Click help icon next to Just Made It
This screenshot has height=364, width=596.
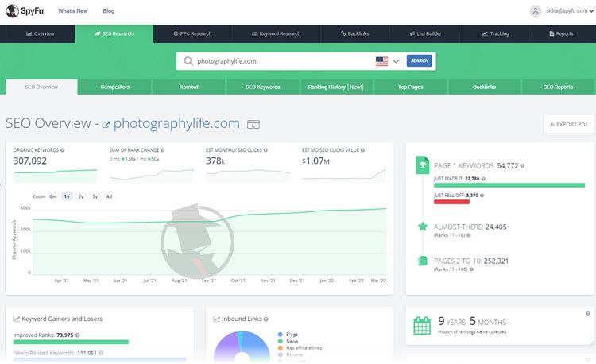[483, 179]
